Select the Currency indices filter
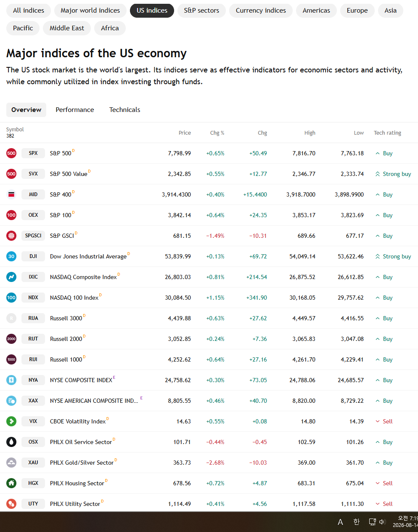418x532 pixels. pyautogui.click(x=261, y=11)
